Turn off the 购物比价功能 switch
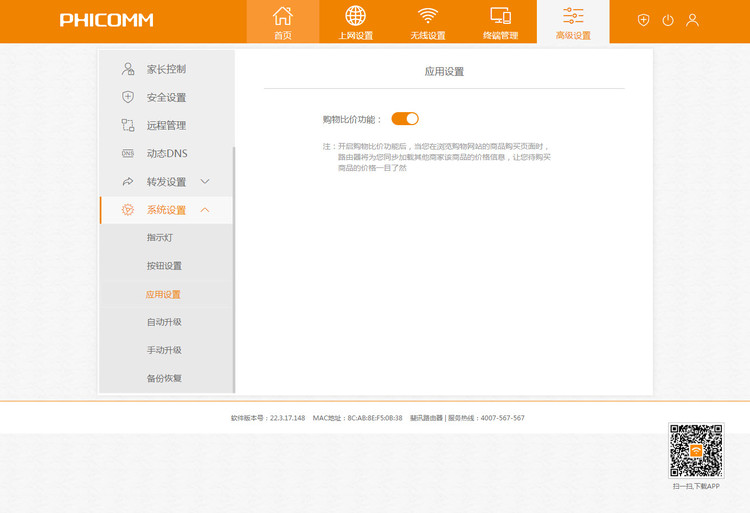Screen dimensions: 750x513 pyautogui.click(x=405, y=119)
